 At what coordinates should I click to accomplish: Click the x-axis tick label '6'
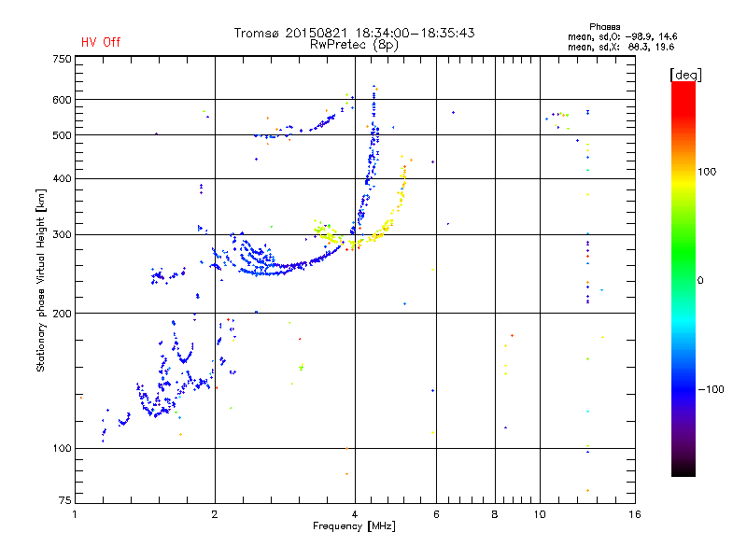pyautogui.click(x=436, y=514)
